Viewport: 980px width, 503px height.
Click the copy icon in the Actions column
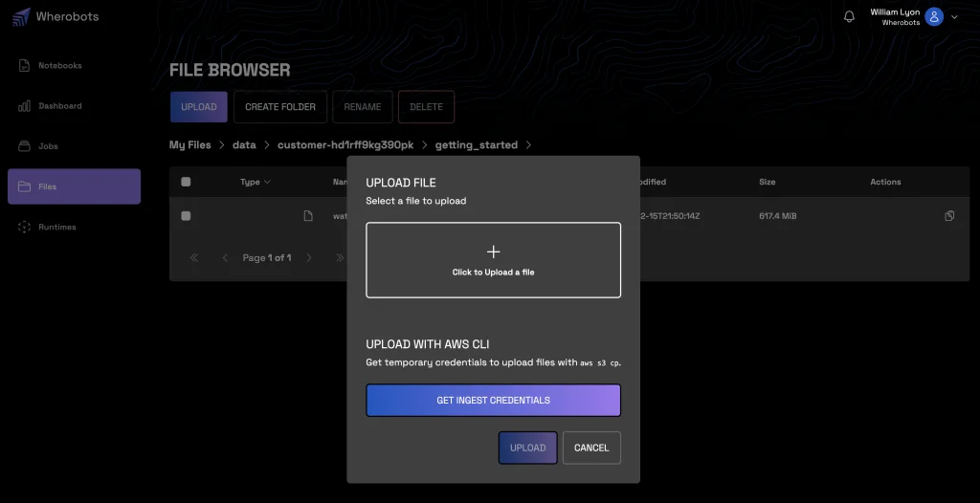coord(949,215)
